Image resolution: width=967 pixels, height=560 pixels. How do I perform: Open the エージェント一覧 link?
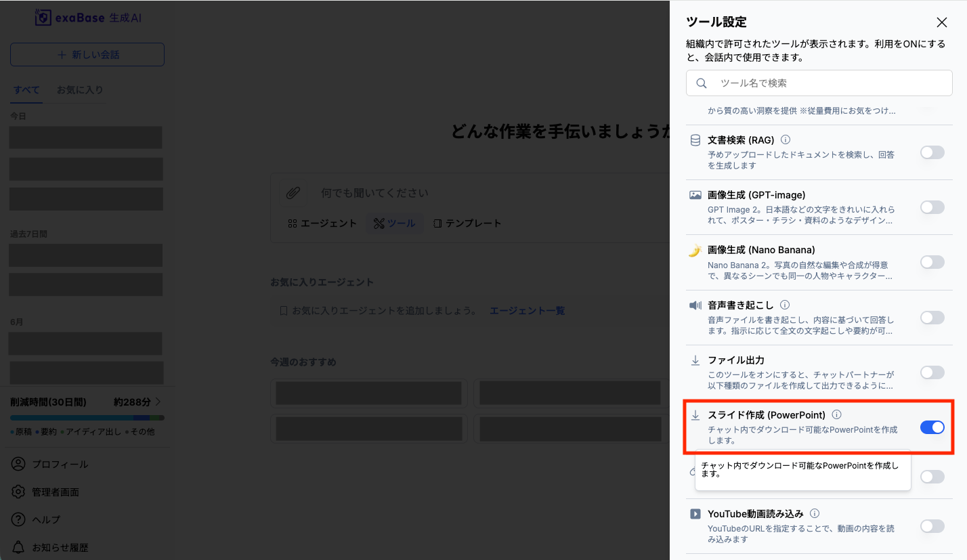527,311
